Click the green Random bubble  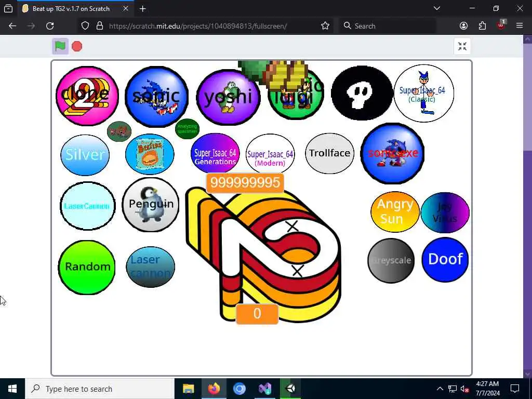point(87,268)
